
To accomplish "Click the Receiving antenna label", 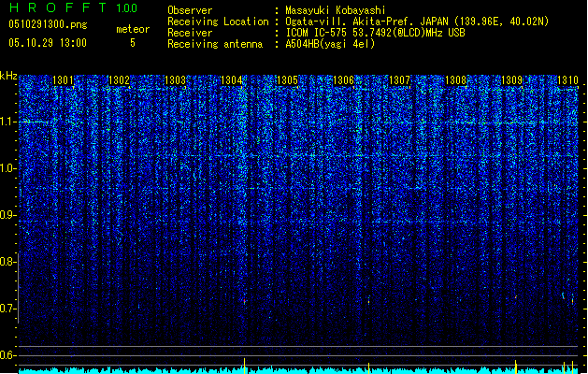I will click(215, 44).
